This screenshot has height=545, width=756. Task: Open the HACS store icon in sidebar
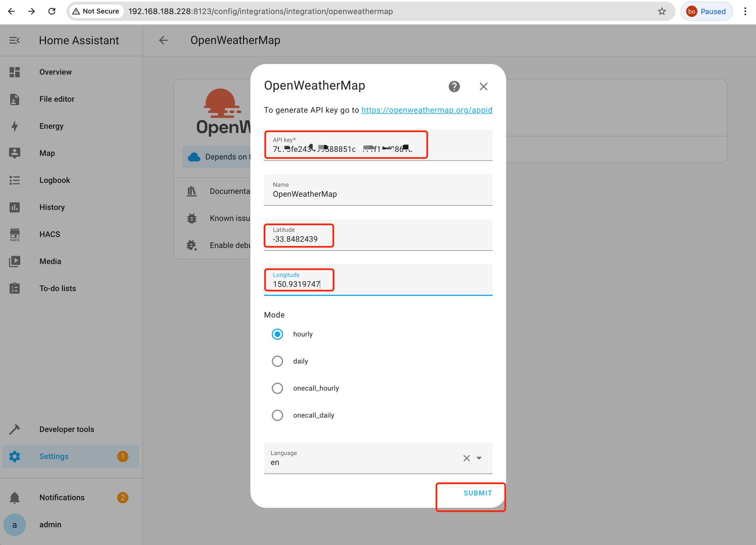[x=15, y=234]
